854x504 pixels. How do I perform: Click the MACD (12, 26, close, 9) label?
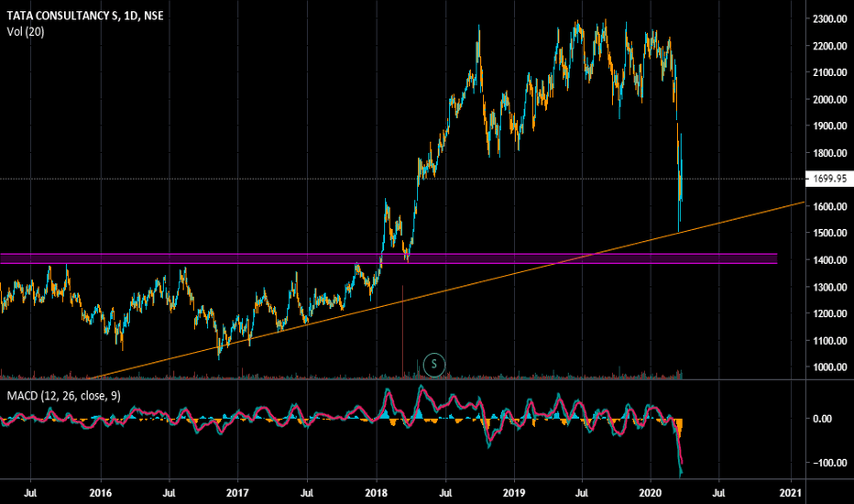[64, 396]
